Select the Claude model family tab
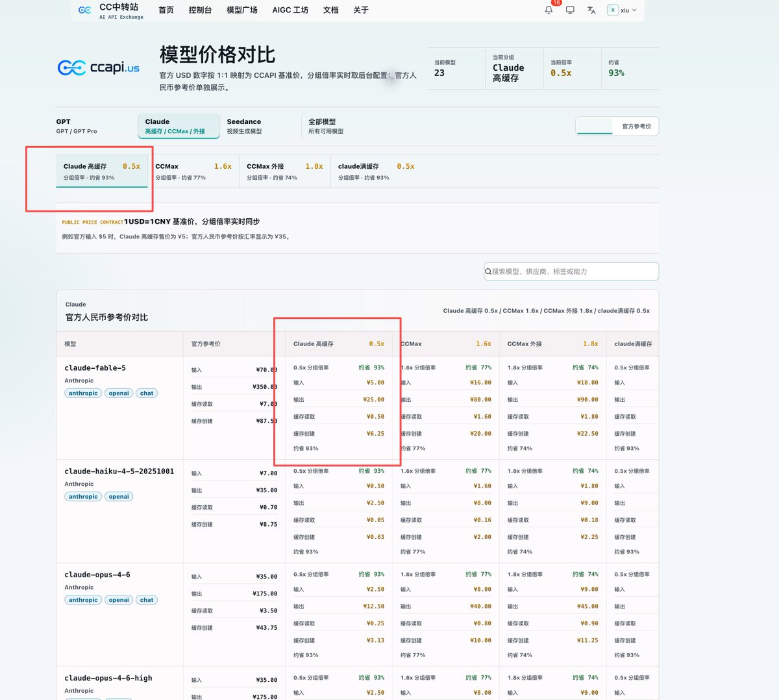The width and height of the screenshot is (779, 700). pyautogui.click(x=179, y=126)
